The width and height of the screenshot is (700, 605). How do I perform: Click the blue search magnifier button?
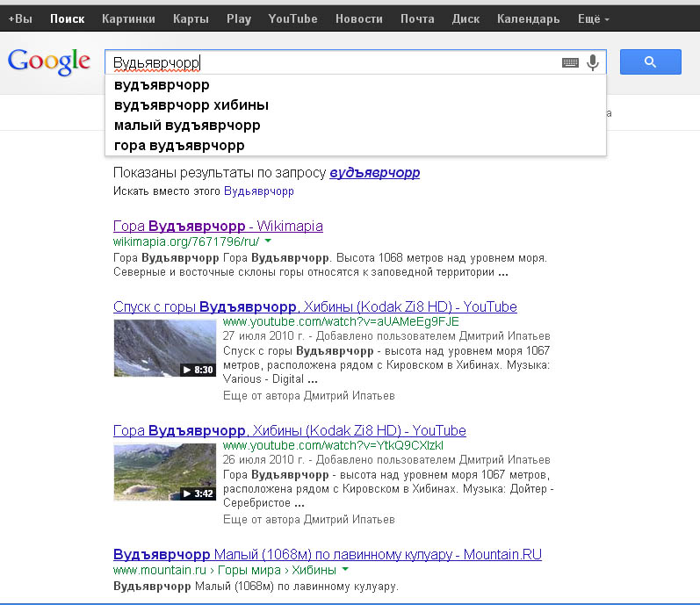point(651,62)
